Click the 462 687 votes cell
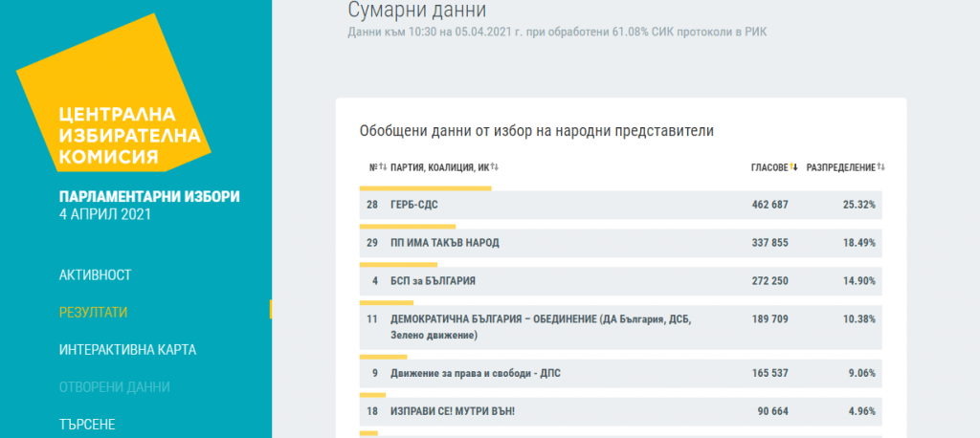The height and width of the screenshot is (438, 980). tap(769, 205)
